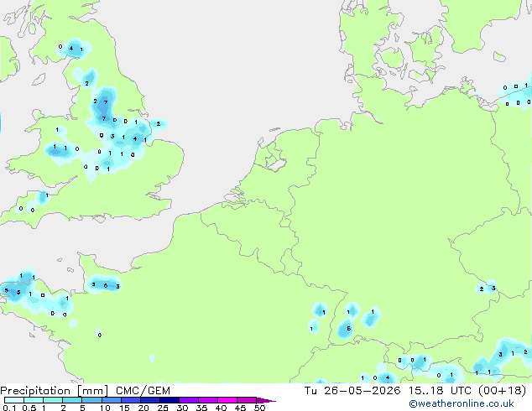Click the 30–35 mm purple legend swatch
The width and height of the screenshot is (532, 411).
pos(188,400)
